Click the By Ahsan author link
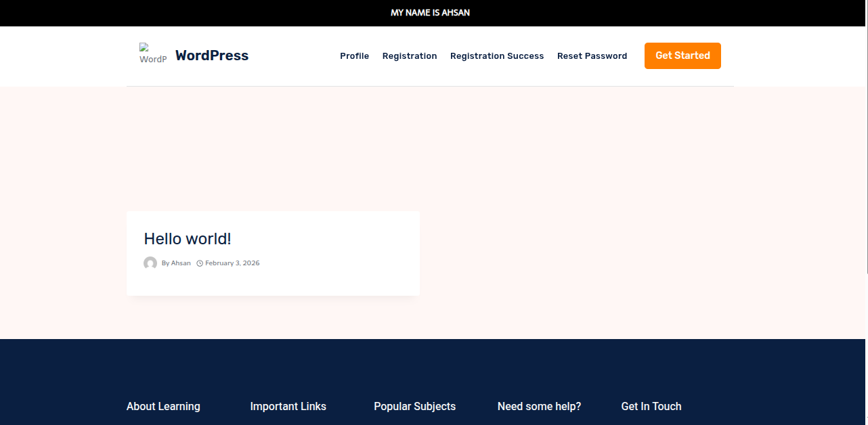This screenshot has height=425, width=868. pyautogui.click(x=175, y=263)
